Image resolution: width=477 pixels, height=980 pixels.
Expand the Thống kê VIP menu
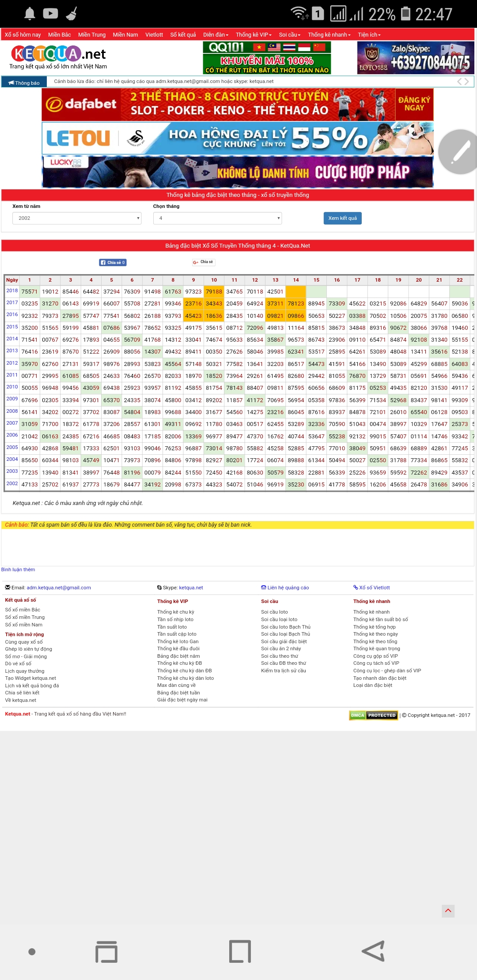[x=254, y=34]
